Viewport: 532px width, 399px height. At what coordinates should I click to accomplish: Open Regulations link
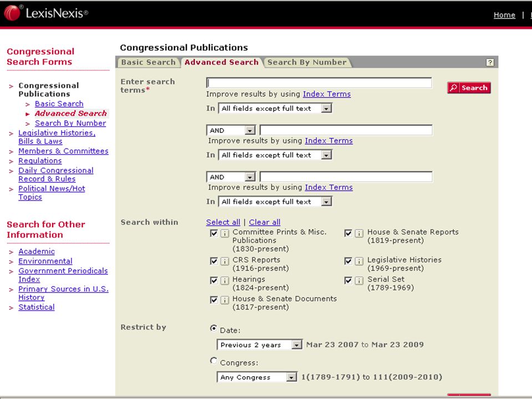[x=40, y=161]
